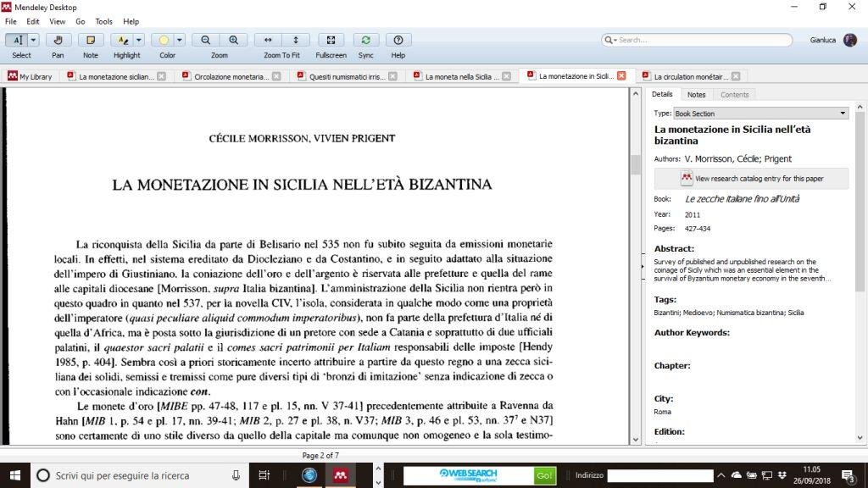
Task: Show hidden system tray icons
Action: tap(721, 475)
